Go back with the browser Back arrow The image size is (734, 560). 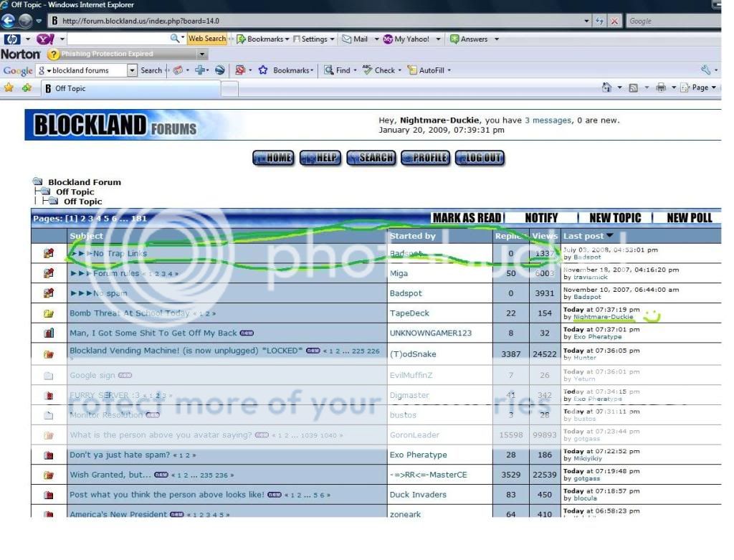pyautogui.click(x=8, y=21)
